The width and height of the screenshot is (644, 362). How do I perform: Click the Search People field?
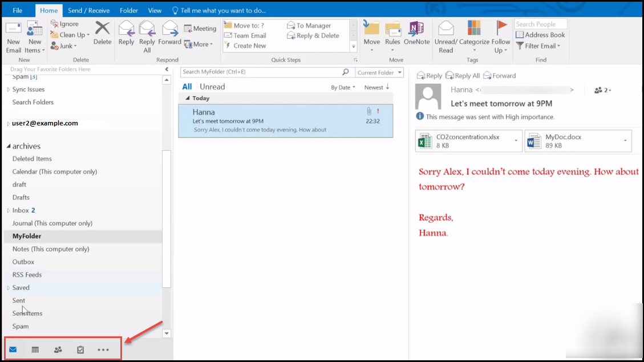click(x=540, y=24)
